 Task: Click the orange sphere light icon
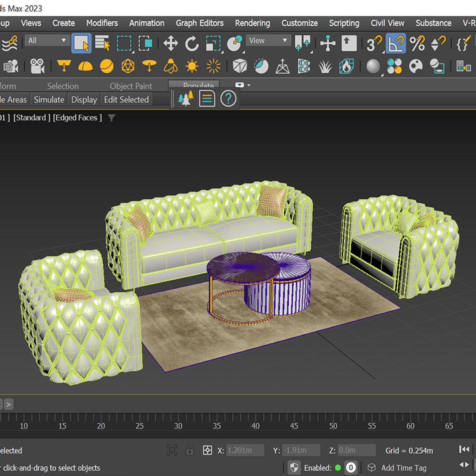(107, 66)
